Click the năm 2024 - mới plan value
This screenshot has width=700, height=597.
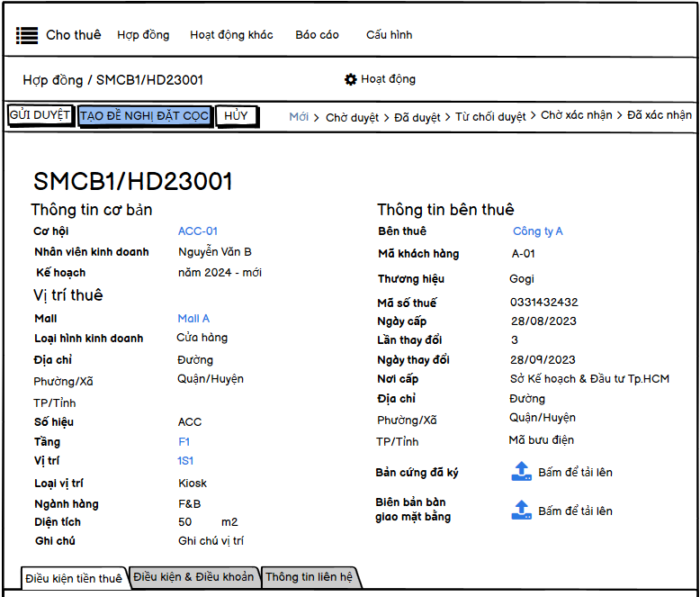220,273
